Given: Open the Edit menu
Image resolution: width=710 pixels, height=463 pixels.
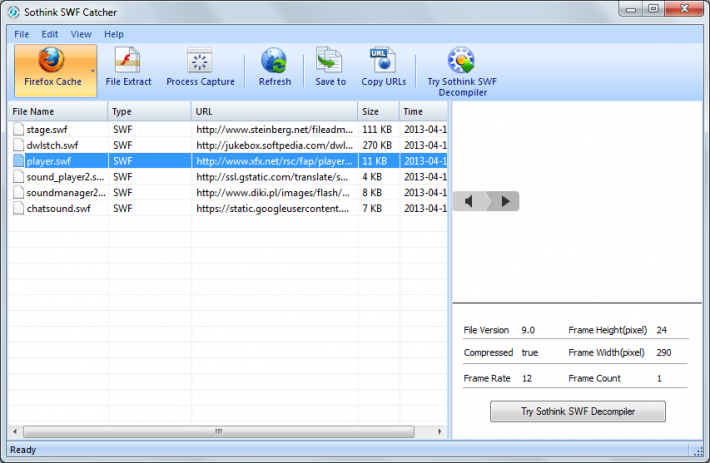Looking at the screenshot, I should [49, 34].
